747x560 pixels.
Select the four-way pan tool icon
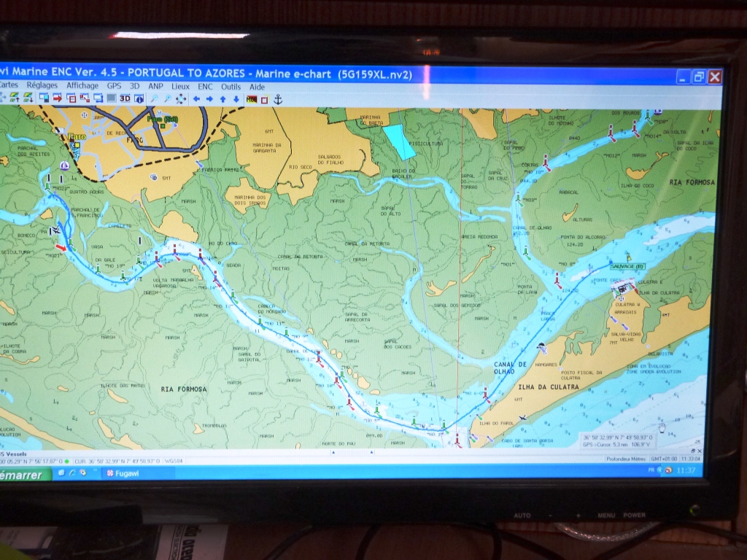(181, 99)
